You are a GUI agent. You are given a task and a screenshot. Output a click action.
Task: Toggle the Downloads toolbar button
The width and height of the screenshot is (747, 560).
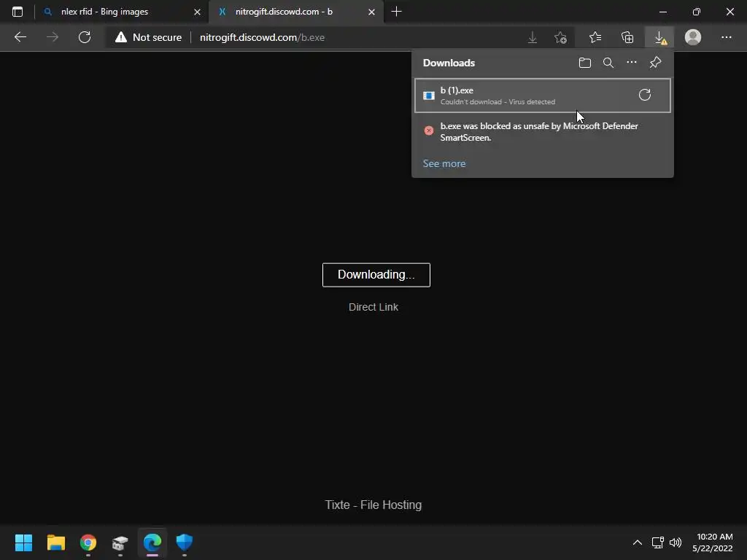659,37
